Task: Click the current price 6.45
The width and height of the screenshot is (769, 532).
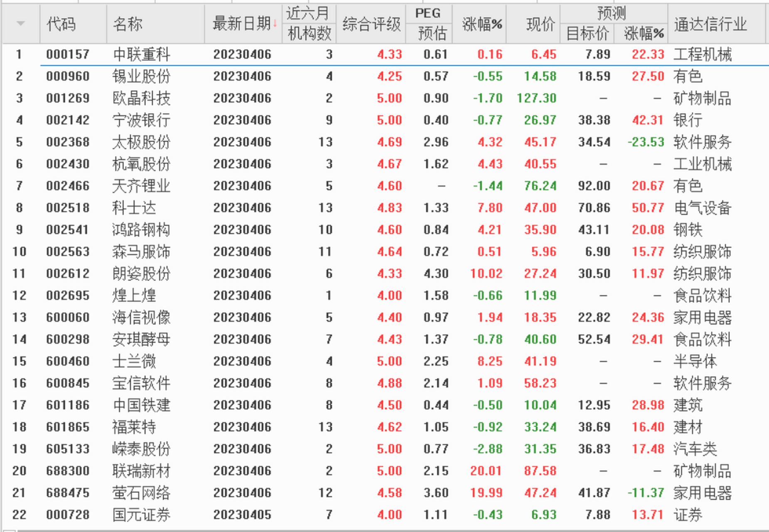Action: pyautogui.click(x=544, y=54)
